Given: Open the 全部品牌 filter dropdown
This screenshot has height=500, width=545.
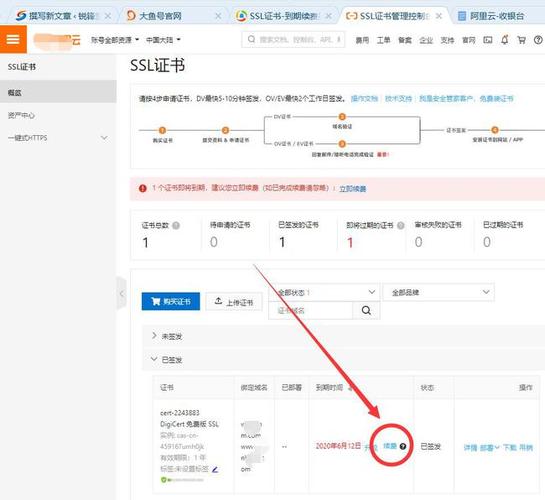Looking at the screenshot, I should [x=439, y=293].
